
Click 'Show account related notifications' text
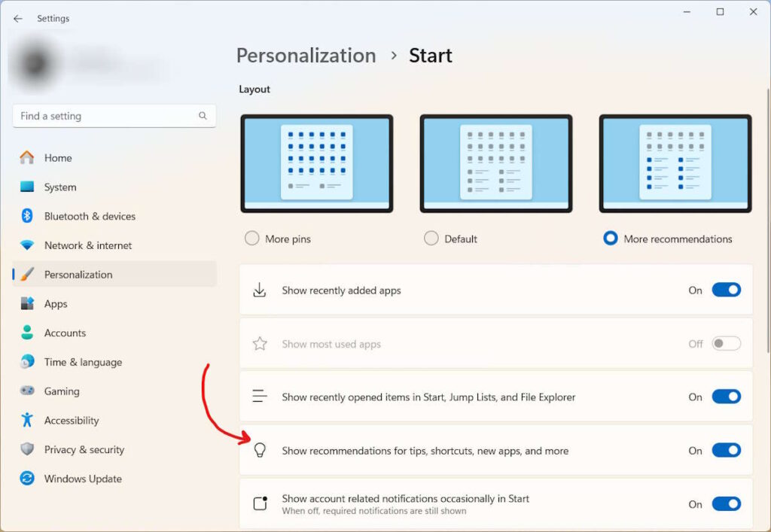click(405, 498)
